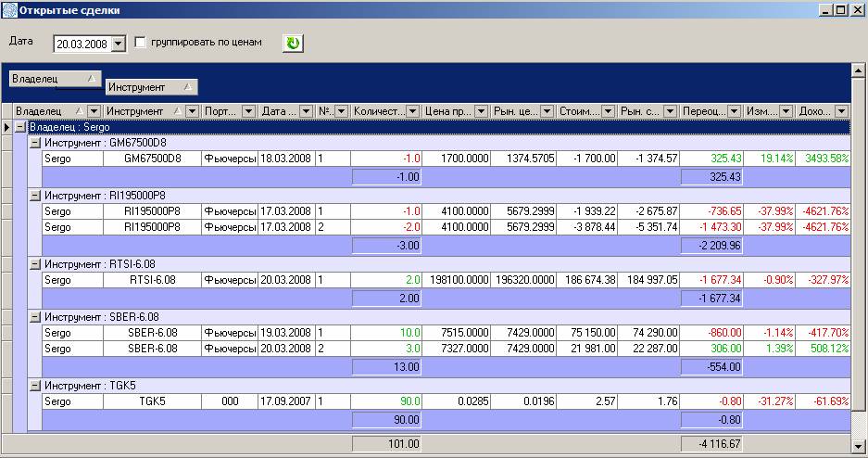Toggle 'группировать по ценам' checkbox
This screenshot has width=868, height=458.
(x=141, y=42)
